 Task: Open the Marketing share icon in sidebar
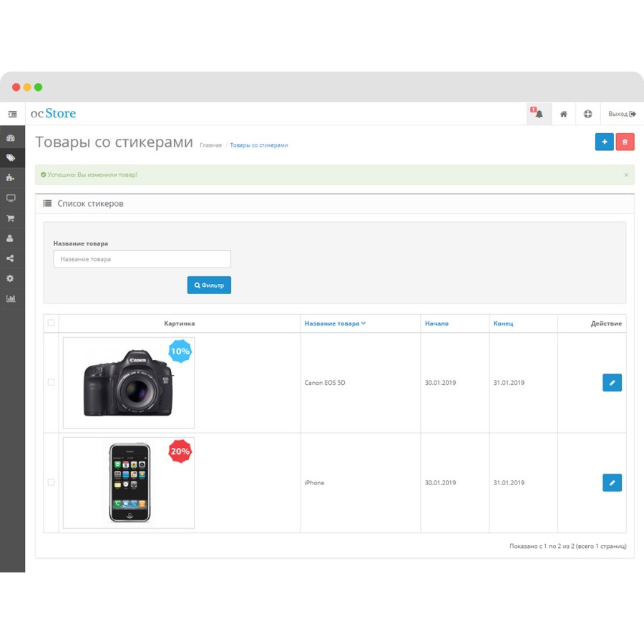tap(10, 258)
